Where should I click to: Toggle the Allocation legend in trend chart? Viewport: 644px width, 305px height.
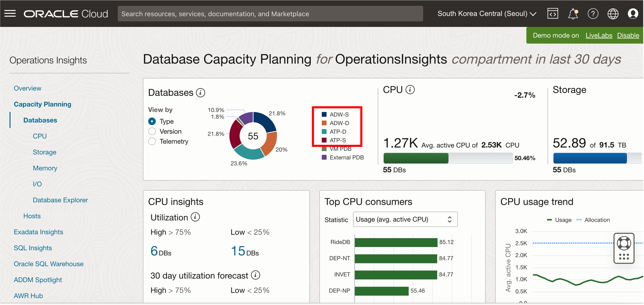(593, 220)
